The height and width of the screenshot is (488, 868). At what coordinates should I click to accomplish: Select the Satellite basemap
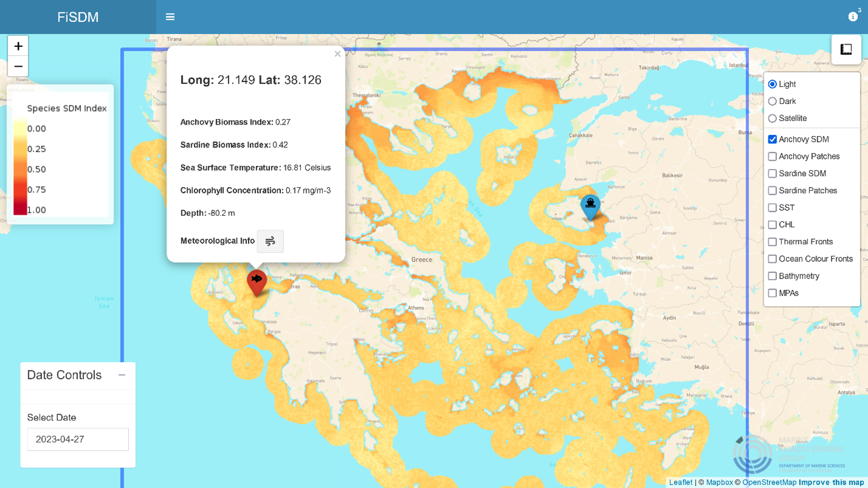click(x=772, y=118)
